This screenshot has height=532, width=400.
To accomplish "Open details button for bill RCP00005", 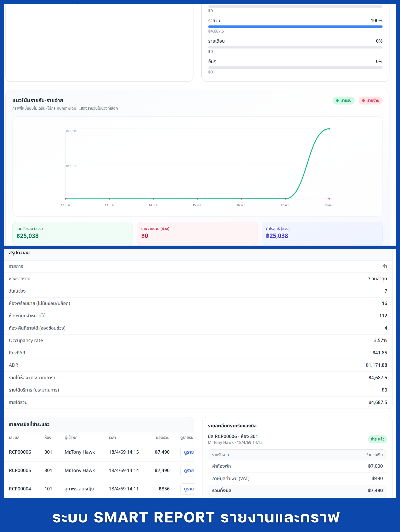I will (188, 471).
